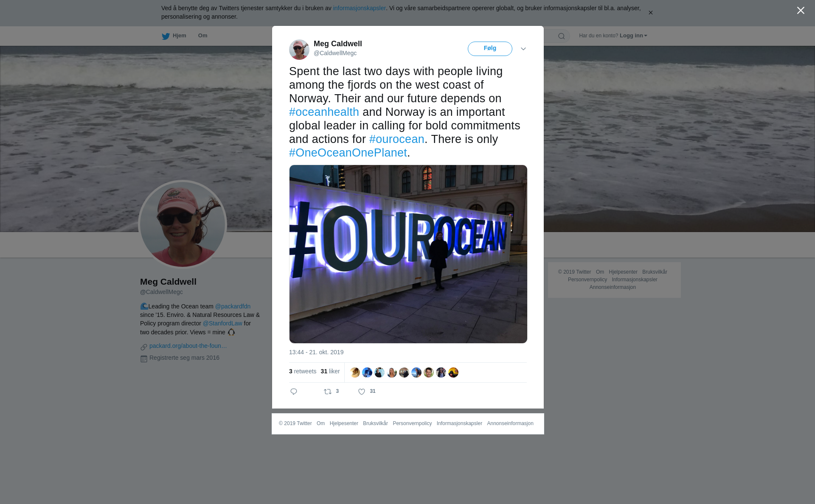The width and height of the screenshot is (815, 504).
Task: Click the Twitter bird Hjem icon
Action: [x=166, y=36]
